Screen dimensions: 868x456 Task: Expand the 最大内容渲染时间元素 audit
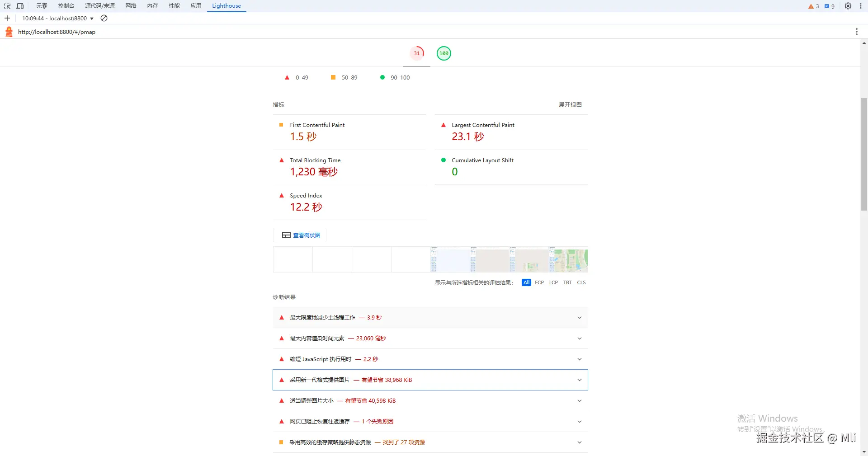(x=430, y=338)
